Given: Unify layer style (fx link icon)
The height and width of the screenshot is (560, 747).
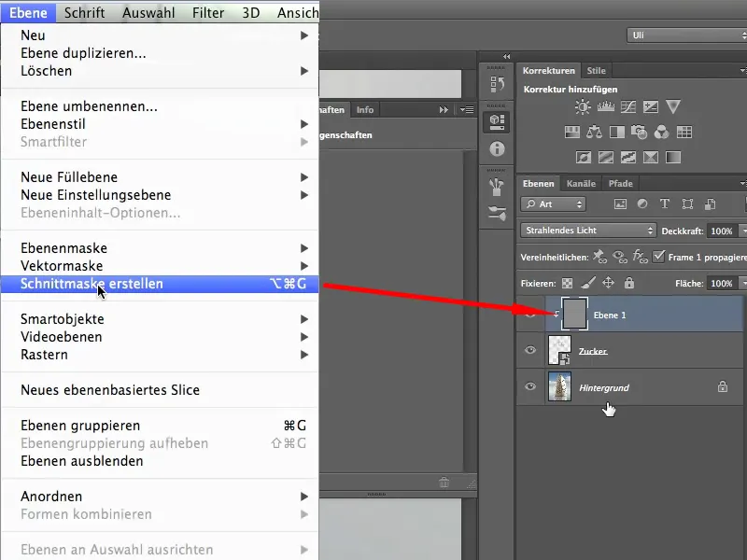Looking at the screenshot, I should click(640, 257).
